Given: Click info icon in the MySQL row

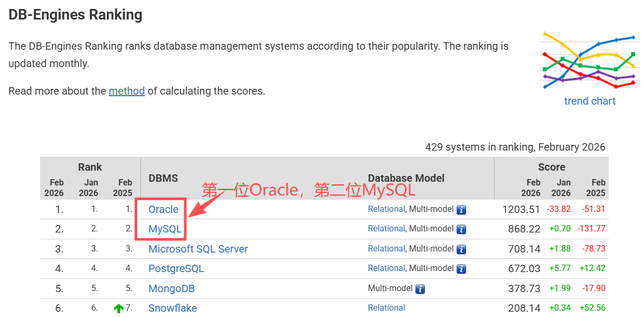Looking at the screenshot, I should click(x=461, y=229).
